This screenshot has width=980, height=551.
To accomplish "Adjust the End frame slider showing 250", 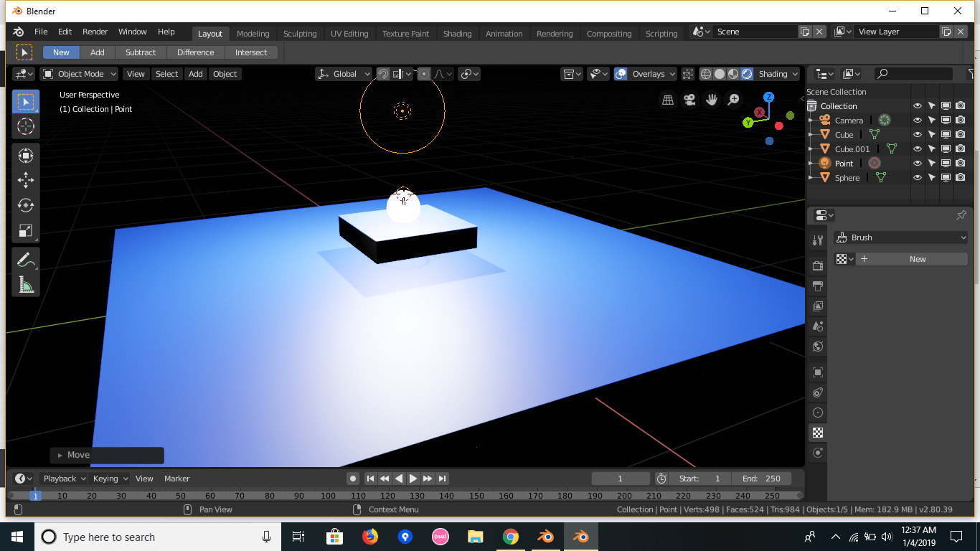I will tap(762, 478).
